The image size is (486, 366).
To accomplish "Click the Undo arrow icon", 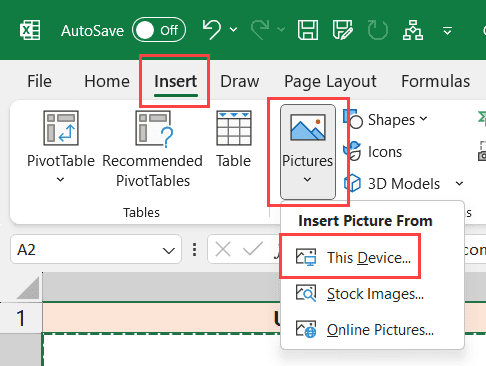I will (212, 30).
